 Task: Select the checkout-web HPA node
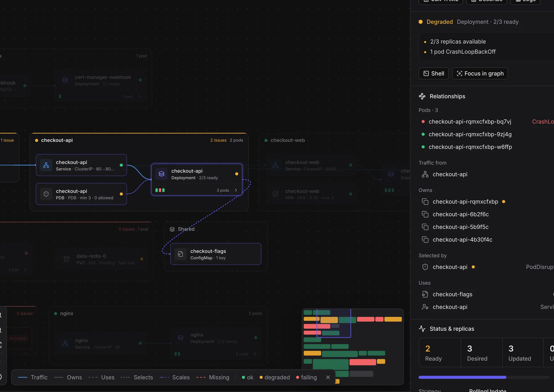tap(310, 194)
